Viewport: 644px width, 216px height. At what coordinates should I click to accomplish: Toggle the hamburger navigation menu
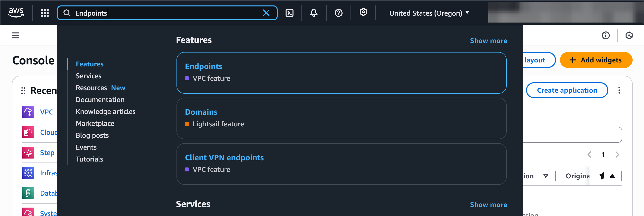coord(15,35)
